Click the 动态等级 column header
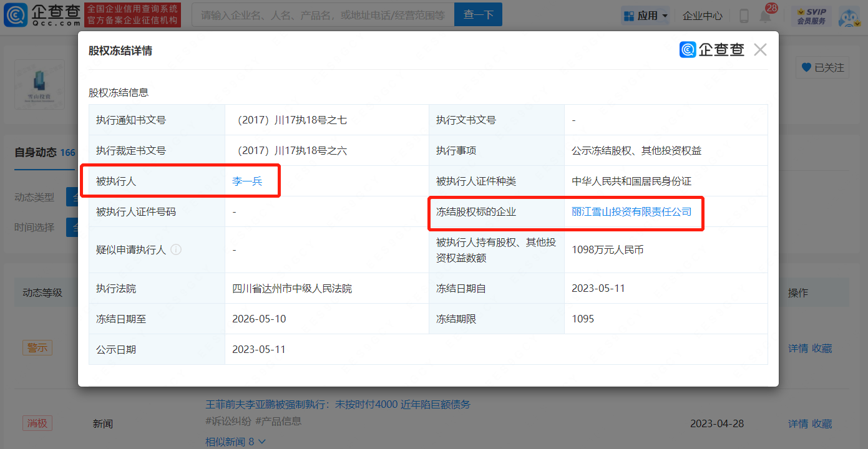This screenshot has height=449, width=868. click(42, 292)
